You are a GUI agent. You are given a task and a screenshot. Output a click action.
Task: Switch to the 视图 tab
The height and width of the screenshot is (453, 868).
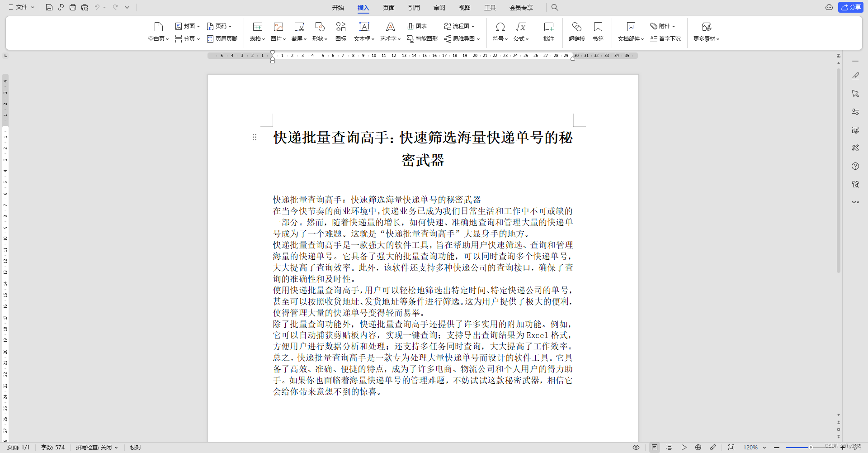(x=464, y=8)
